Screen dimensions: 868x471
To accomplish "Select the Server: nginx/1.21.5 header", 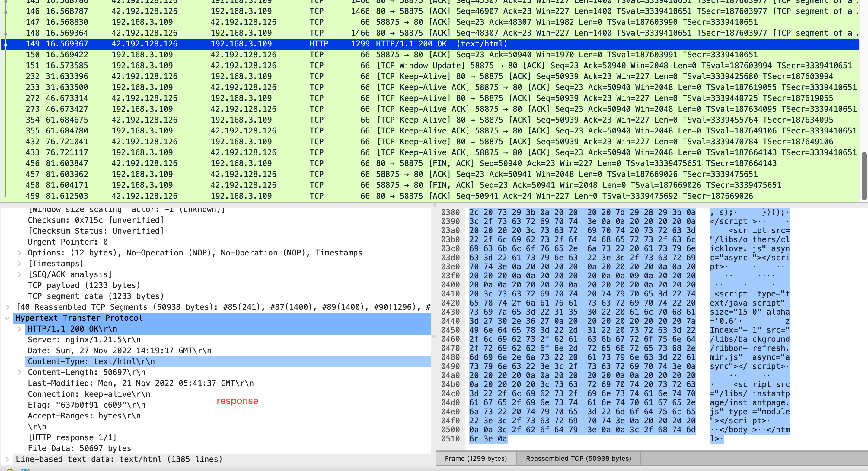I will tap(84, 339).
